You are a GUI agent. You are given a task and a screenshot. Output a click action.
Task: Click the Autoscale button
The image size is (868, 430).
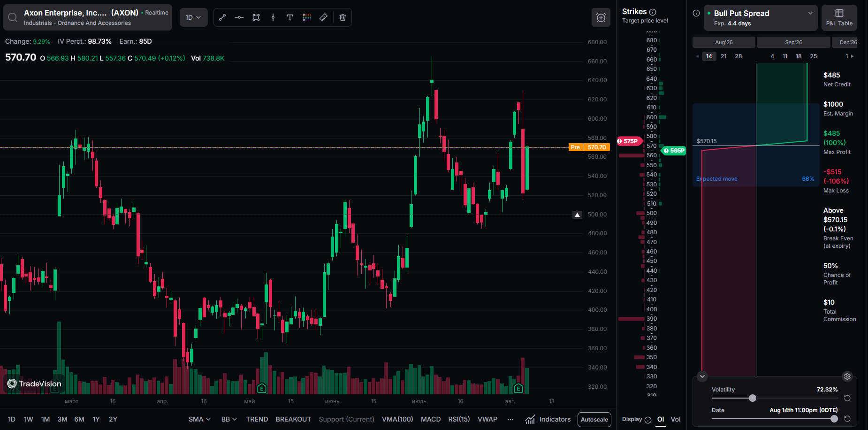click(594, 420)
